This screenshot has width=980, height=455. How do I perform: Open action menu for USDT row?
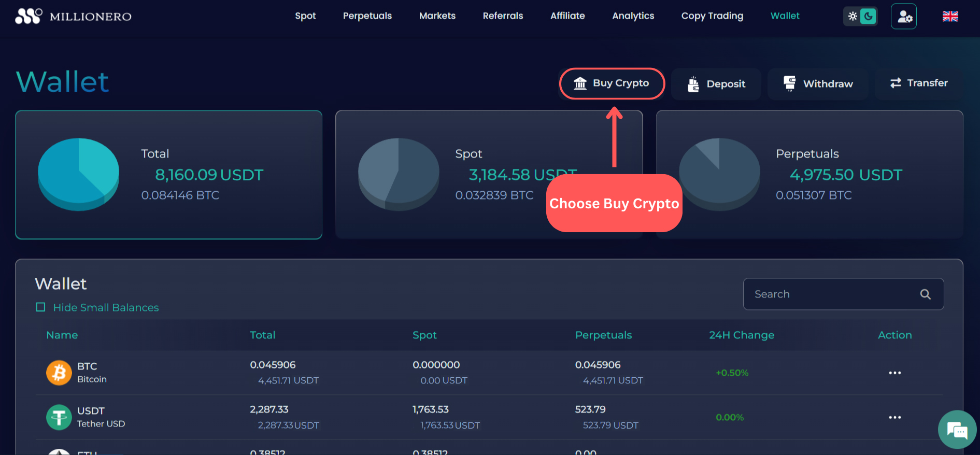[x=894, y=417]
